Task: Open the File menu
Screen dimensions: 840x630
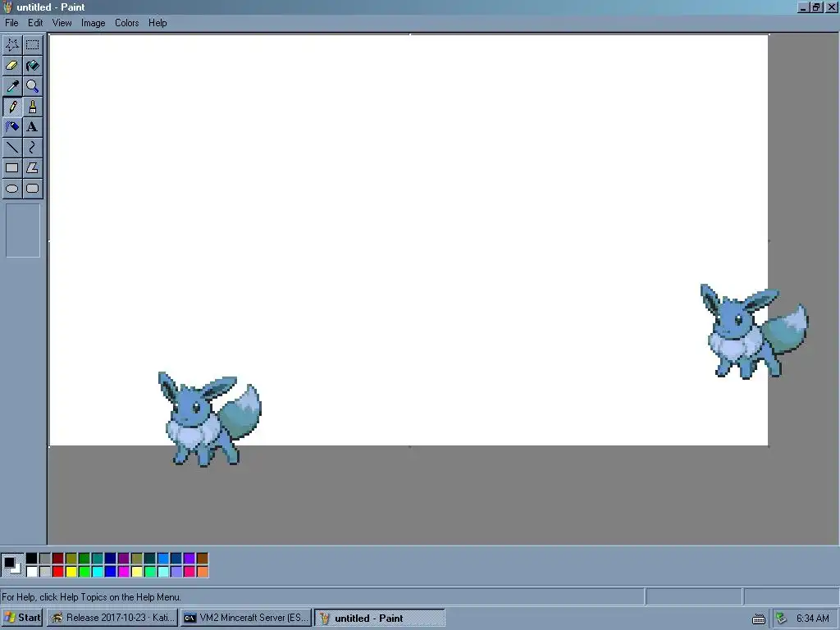Action: pos(11,22)
